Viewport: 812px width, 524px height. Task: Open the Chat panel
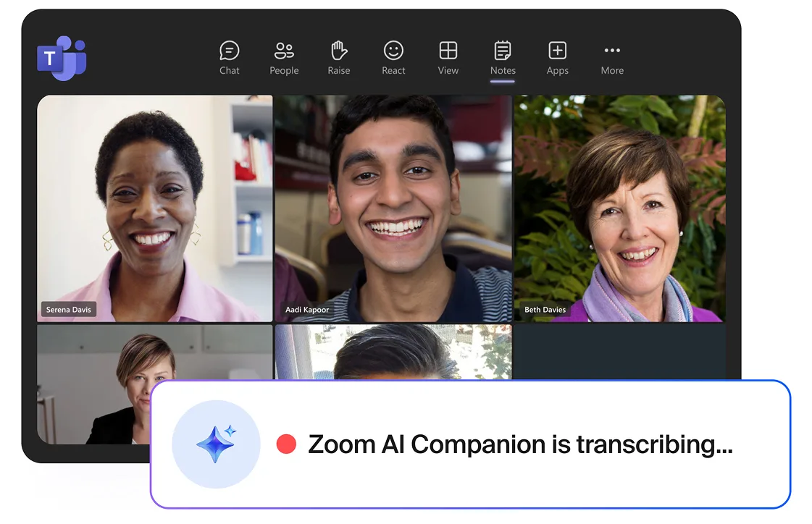[x=230, y=58]
